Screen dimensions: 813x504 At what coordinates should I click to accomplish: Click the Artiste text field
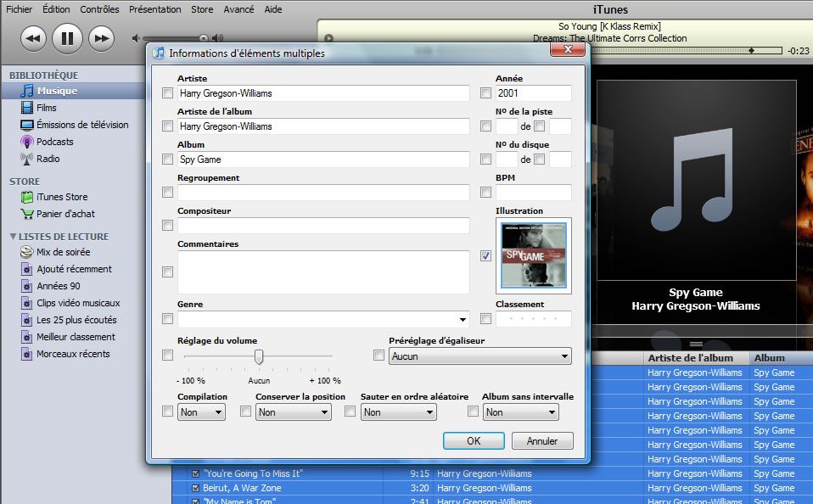click(x=323, y=93)
